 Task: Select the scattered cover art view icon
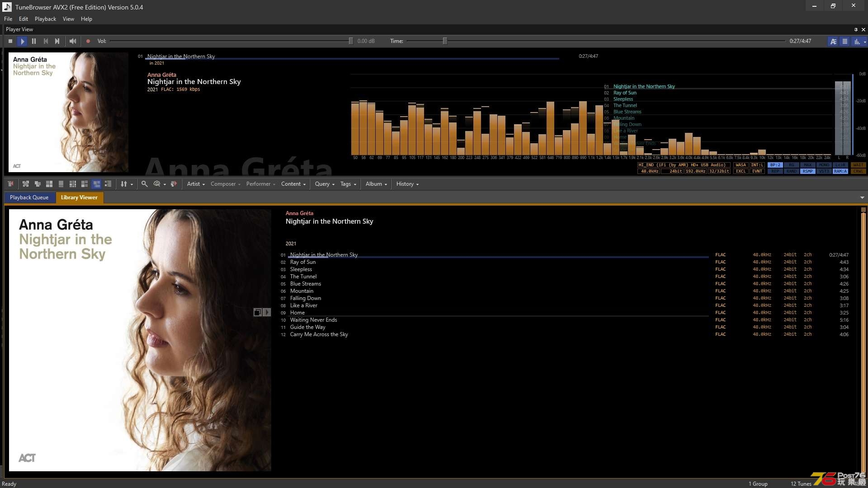click(x=26, y=184)
